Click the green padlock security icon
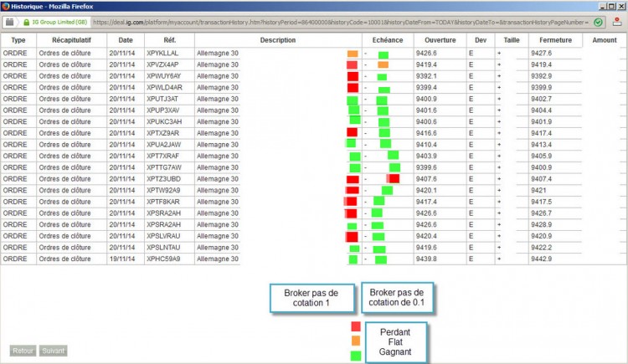 (x=27, y=23)
